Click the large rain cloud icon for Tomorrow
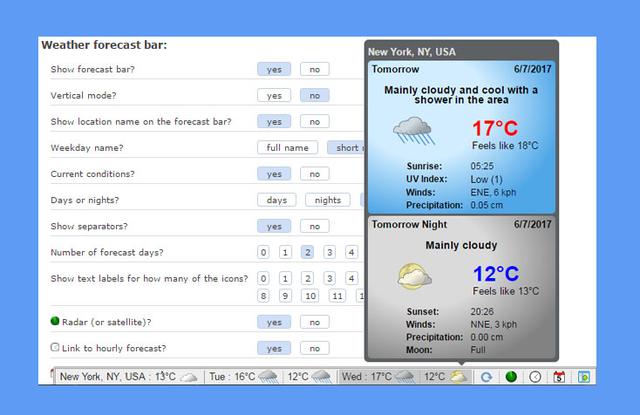The image size is (640, 415). point(412,130)
